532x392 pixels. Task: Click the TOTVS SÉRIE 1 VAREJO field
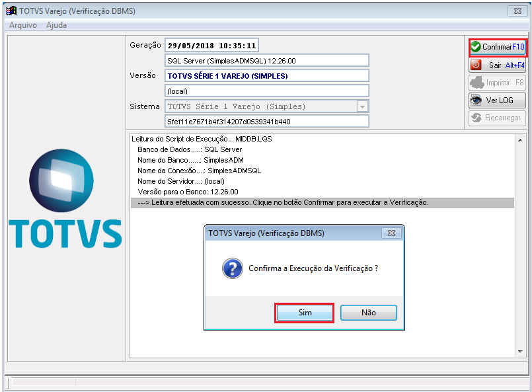pos(267,76)
